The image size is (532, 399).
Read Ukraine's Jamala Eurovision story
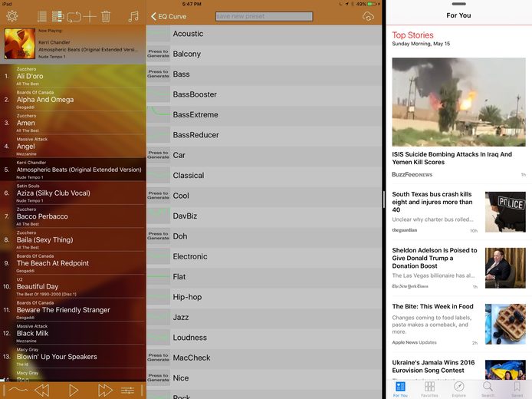pyautogui.click(x=458, y=368)
